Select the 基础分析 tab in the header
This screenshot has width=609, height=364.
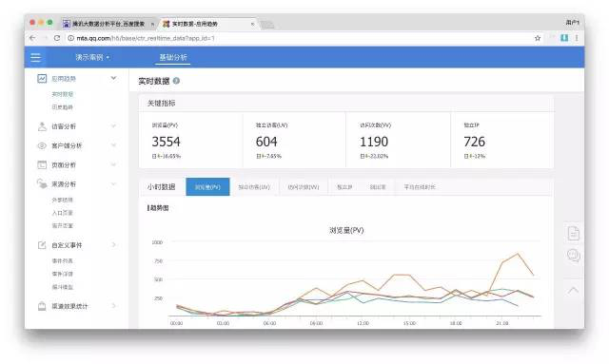173,57
